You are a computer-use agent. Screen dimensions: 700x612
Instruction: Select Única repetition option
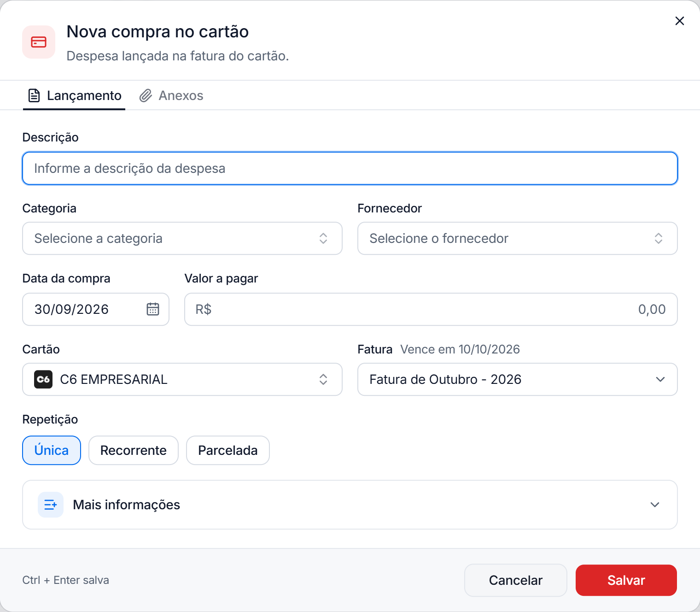point(52,450)
